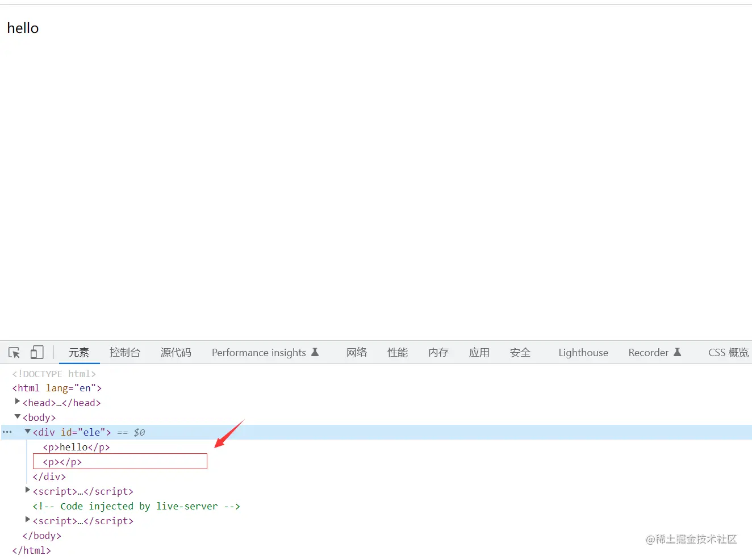Image resolution: width=752 pixels, height=560 pixels.
Task: Open the Recorder tab
Action: pos(655,353)
